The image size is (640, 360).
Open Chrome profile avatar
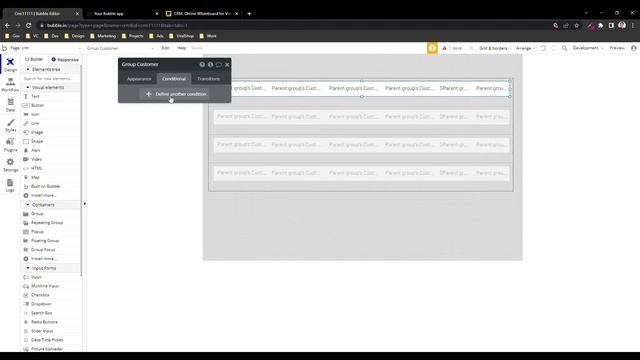pos(622,25)
